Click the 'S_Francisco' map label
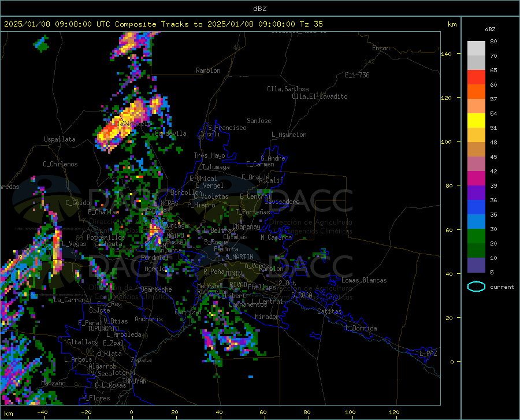Screen dimensions: 520x420 click(x=227, y=128)
